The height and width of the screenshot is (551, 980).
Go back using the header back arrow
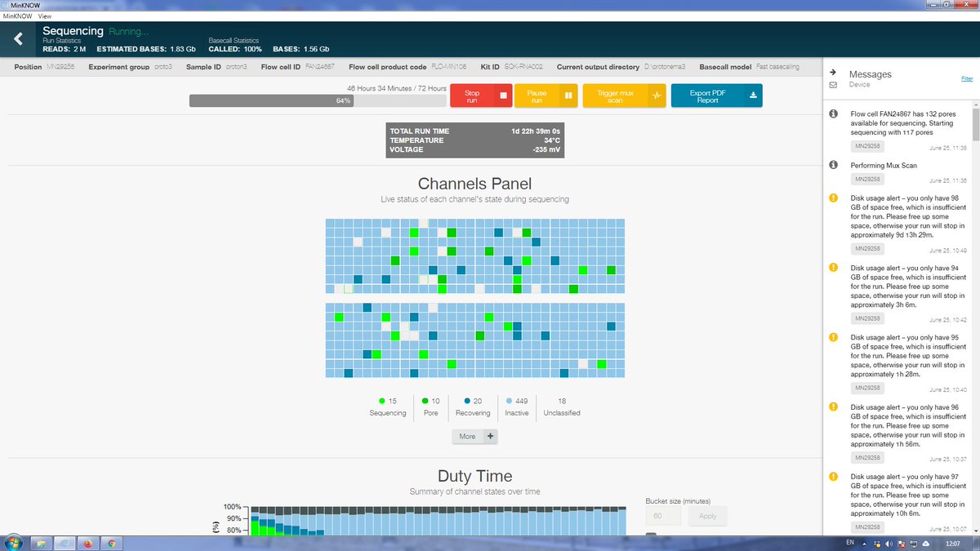coord(18,38)
